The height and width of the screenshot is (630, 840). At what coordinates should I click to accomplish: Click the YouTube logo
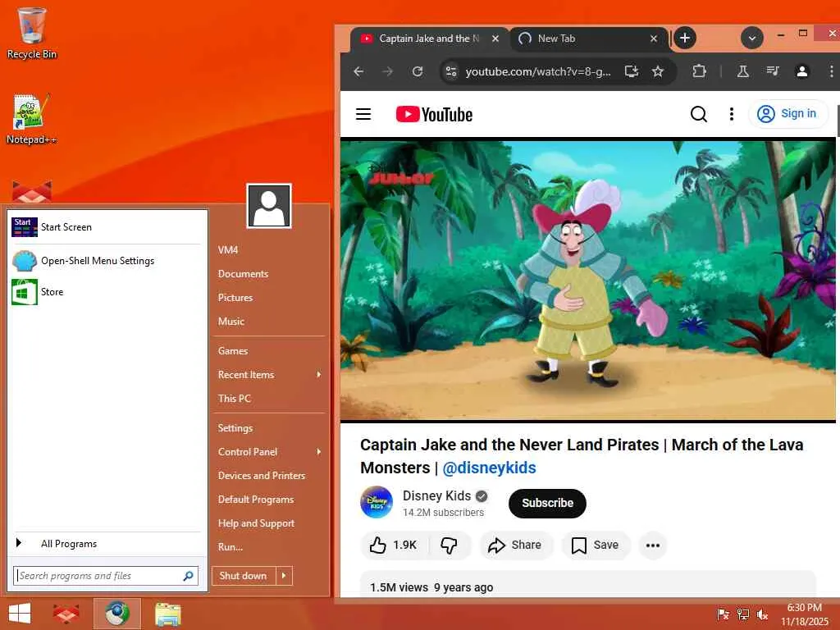click(434, 114)
